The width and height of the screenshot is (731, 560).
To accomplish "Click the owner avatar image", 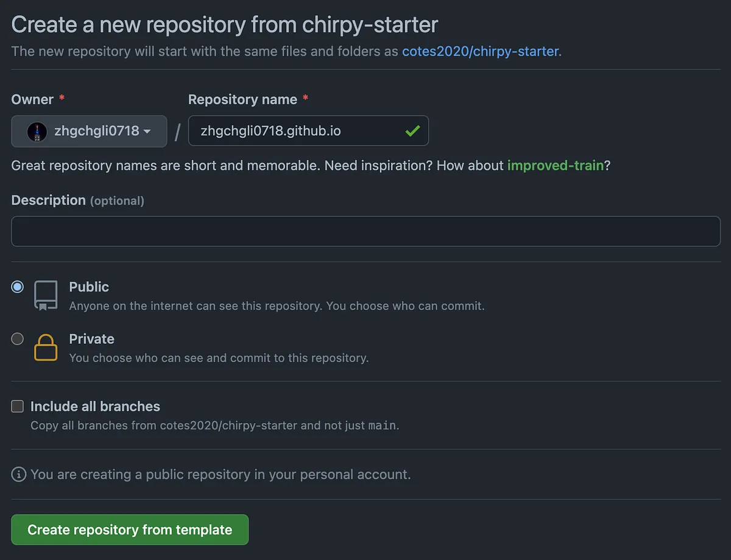I will click(37, 131).
